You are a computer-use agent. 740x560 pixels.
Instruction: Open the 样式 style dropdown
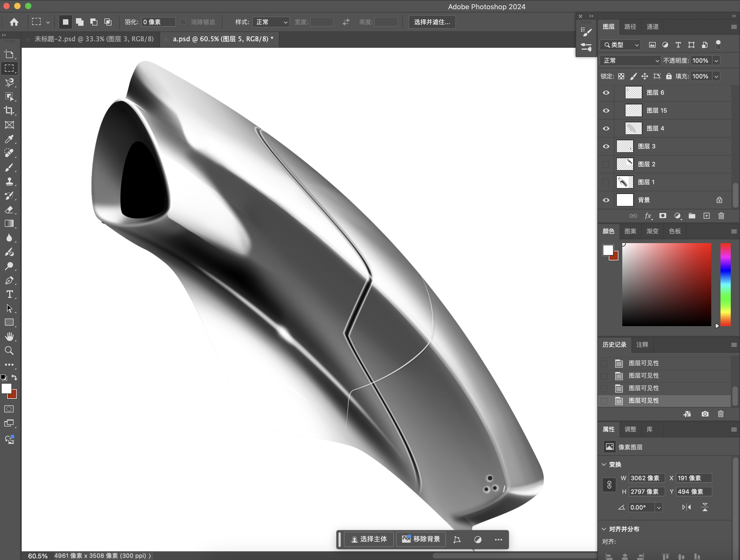tap(271, 22)
